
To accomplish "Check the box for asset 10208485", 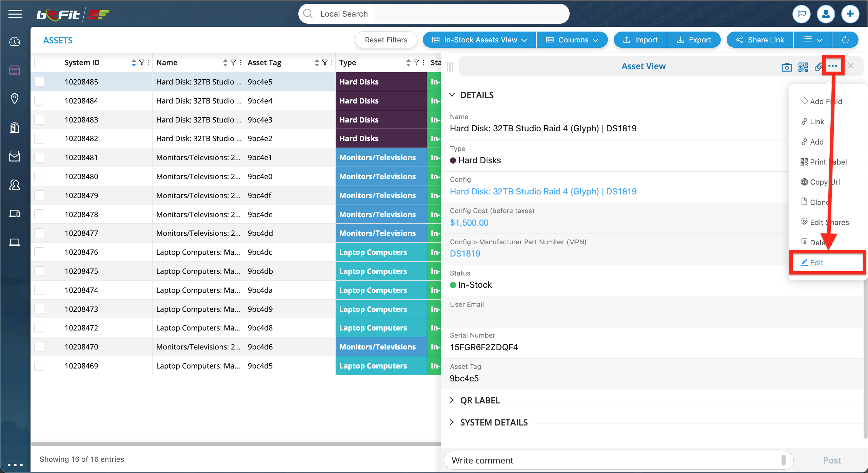I will 39,82.
